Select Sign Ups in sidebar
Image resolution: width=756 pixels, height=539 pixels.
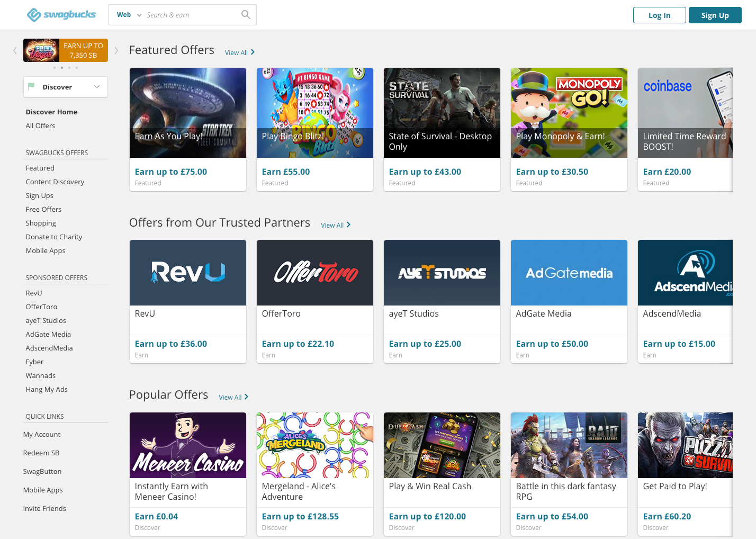39,195
